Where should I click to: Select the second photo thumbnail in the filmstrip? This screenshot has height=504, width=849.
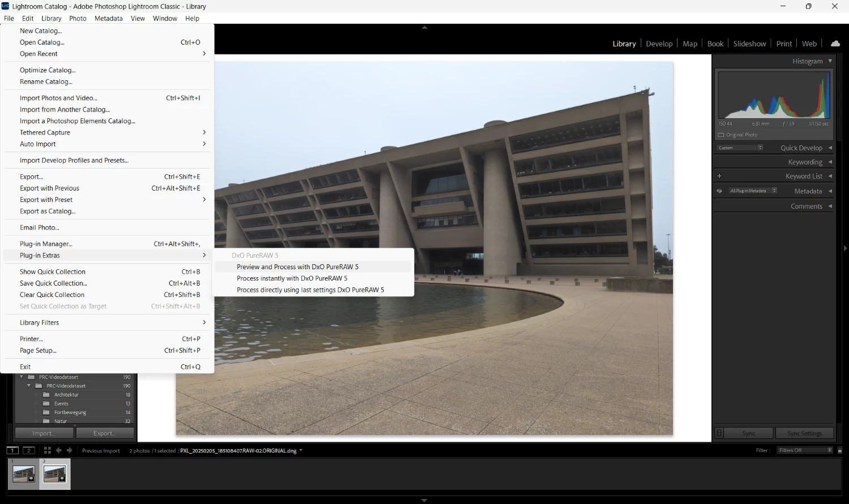pyautogui.click(x=55, y=474)
